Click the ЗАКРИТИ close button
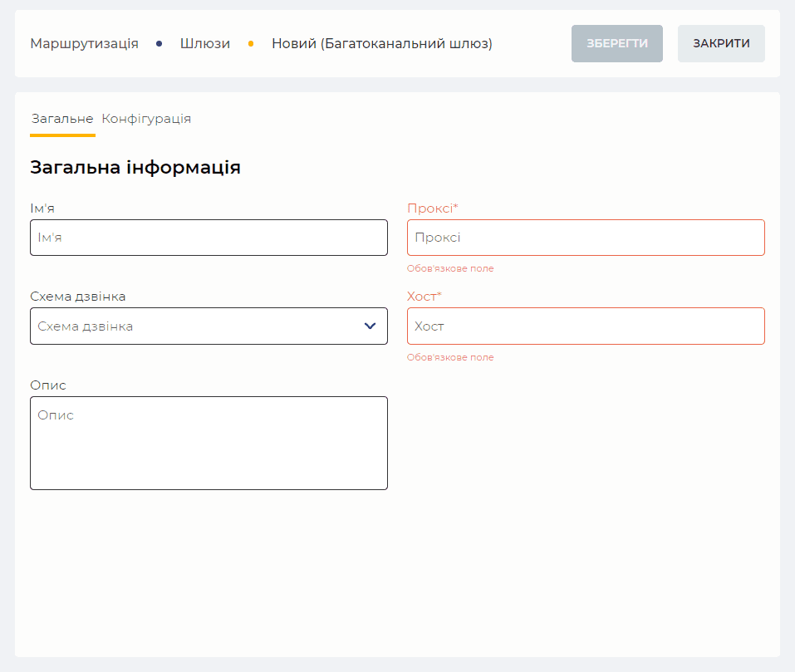795x672 pixels. [x=721, y=43]
